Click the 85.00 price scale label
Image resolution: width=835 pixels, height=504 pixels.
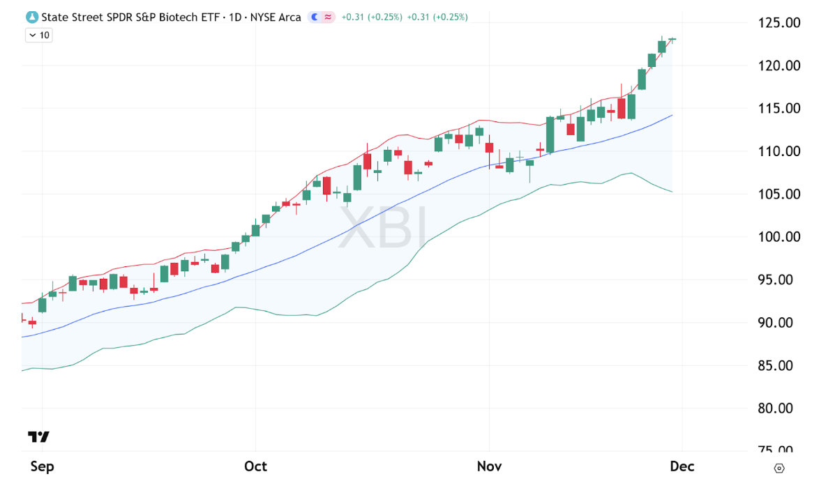click(x=778, y=366)
